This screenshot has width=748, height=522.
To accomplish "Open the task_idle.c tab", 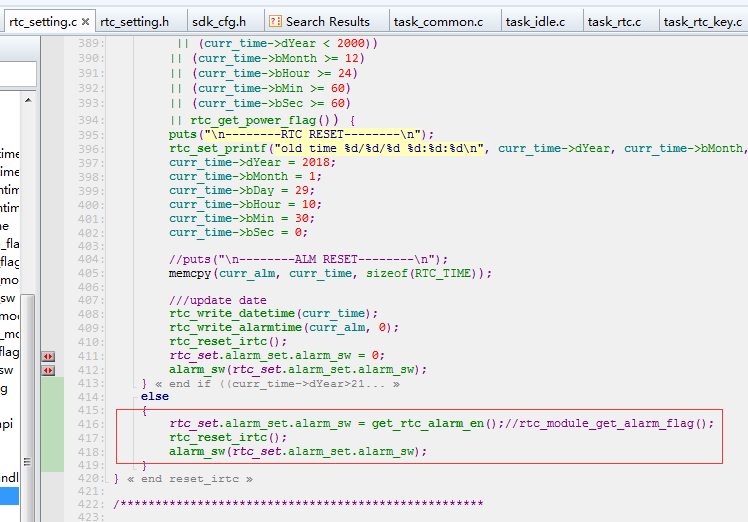I will 535,21.
